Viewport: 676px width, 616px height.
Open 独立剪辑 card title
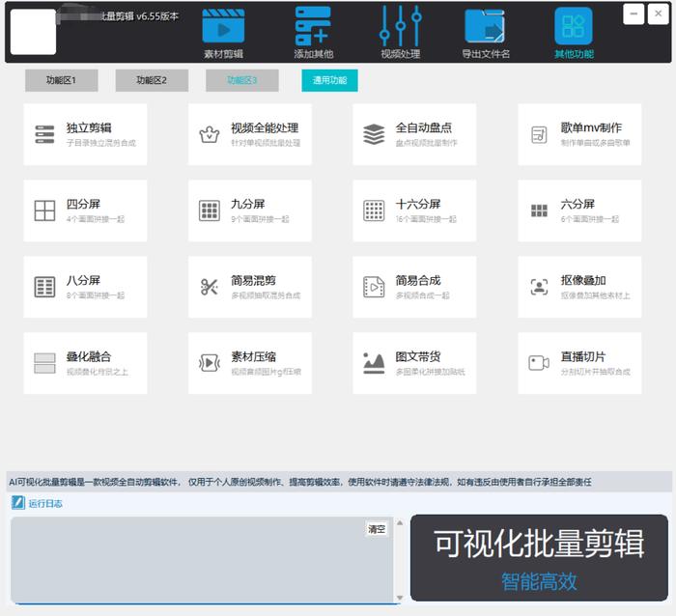pyautogui.click(x=89, y=127)
